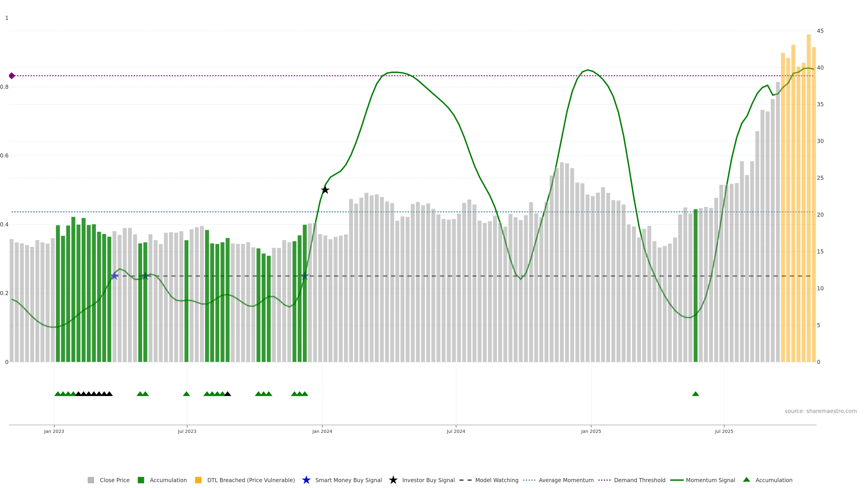This screenshot has height=488, width=868.
Task: Click the lone accumulation triangle near mid-2025
Action: click(696, 394)
